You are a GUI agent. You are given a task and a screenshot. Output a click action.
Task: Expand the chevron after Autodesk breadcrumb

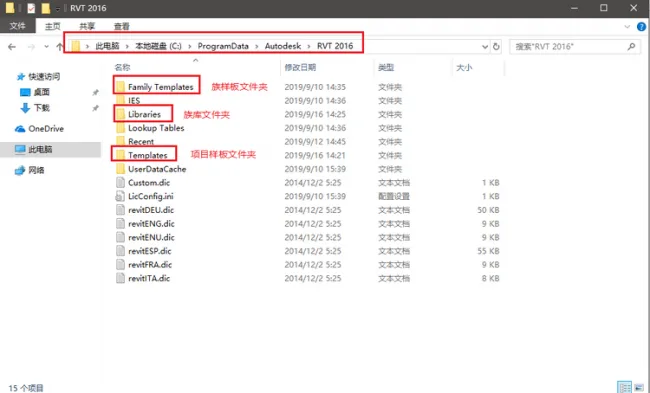click(x=309, y=46)
